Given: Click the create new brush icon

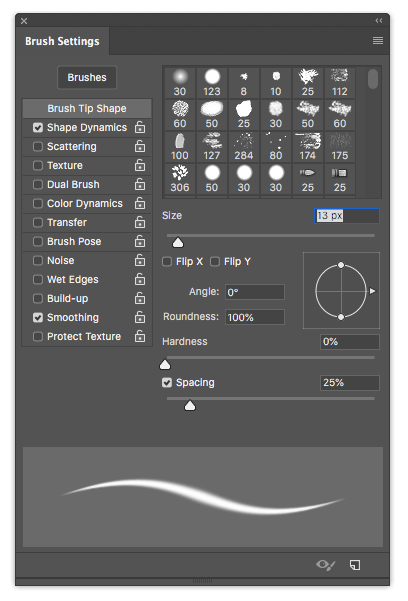Looking at the screenshot, I should tap(355, 565).
